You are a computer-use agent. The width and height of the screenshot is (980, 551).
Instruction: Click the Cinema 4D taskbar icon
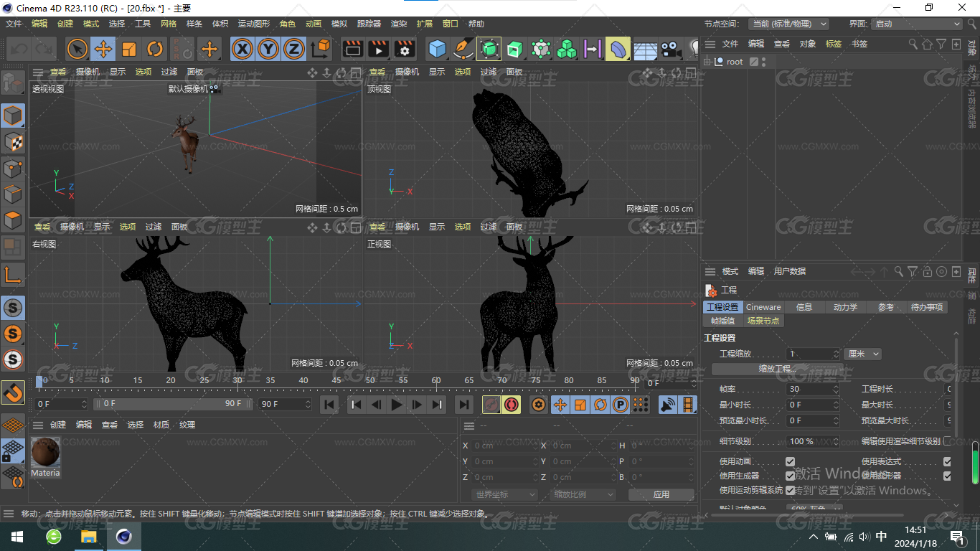123,537
